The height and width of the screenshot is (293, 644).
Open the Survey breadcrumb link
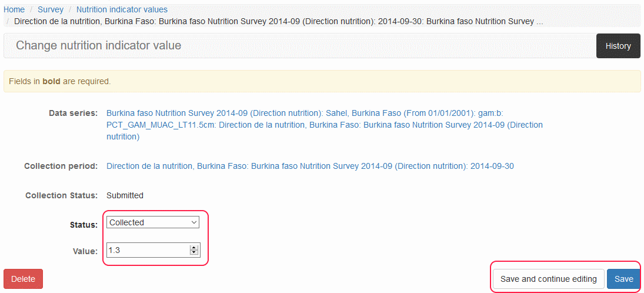(x=51, y=9)
